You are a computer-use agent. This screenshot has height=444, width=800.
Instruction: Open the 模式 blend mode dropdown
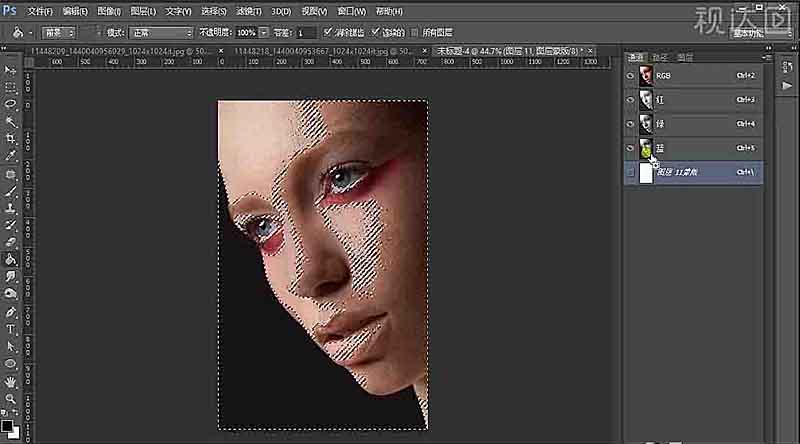click(161, 33)
